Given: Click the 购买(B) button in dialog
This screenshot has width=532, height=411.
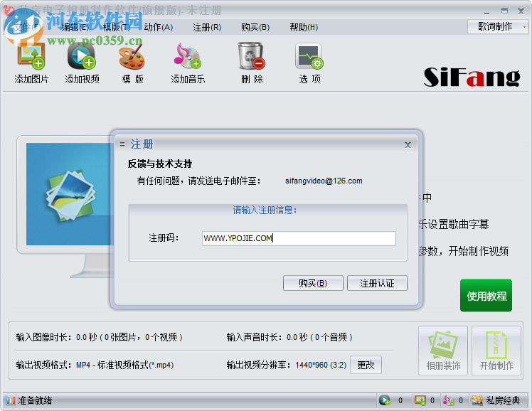Looking at the screenshot, I should [x=313, y=283].
